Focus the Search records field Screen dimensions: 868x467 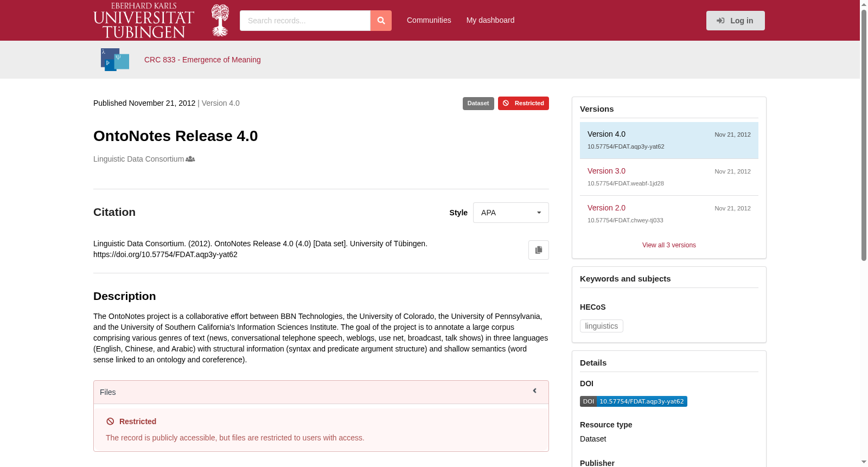click(305, 21)
